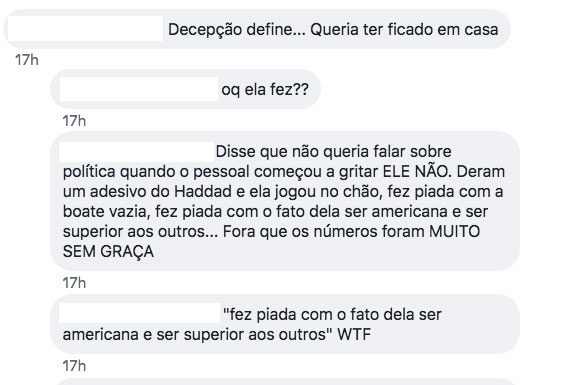564x385 pixels.
Task: Click author name before quoted "fez piada" reply
Action: 139,313
